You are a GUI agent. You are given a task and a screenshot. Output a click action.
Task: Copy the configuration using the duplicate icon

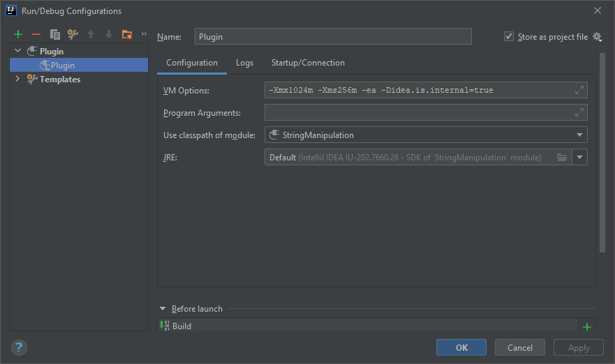(55, 34)
